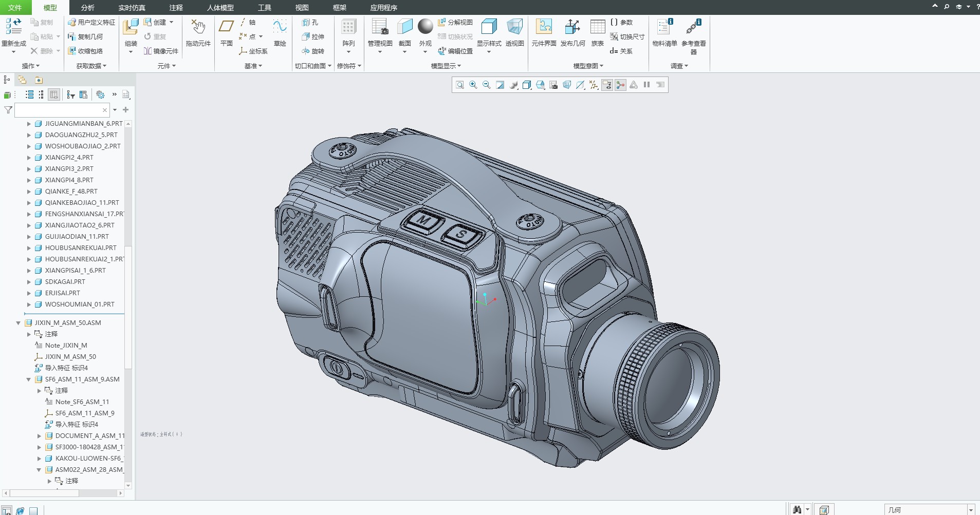Switch to Live Simulation (实时仿真) tab
Image resolution: width=980 pixels, height=515 pixels.
point(132,7)
